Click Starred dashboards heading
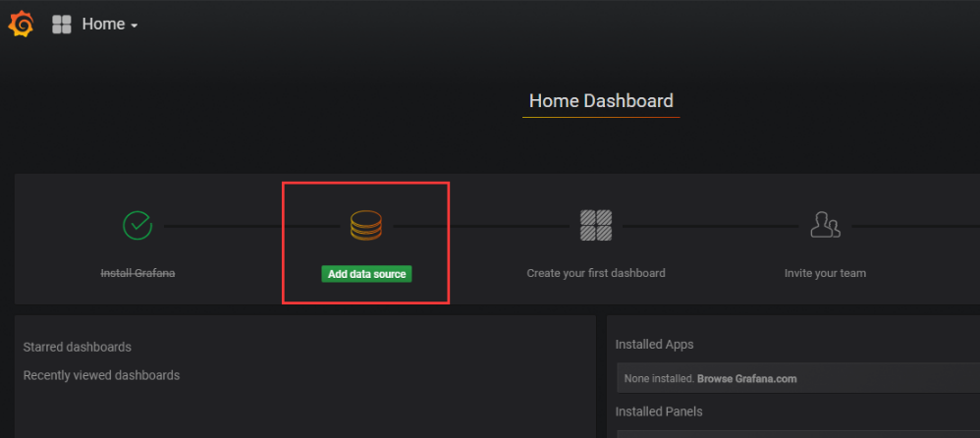980x438 pixels. [x=77, y=347]
